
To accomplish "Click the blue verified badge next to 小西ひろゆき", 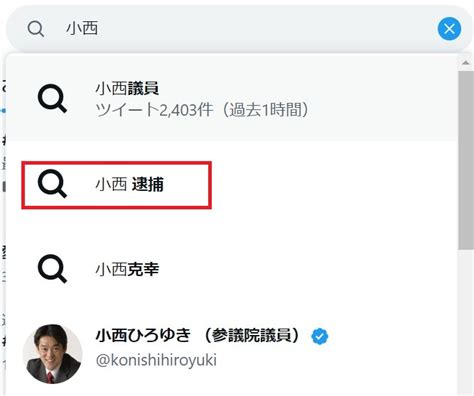I will (320, 336).
